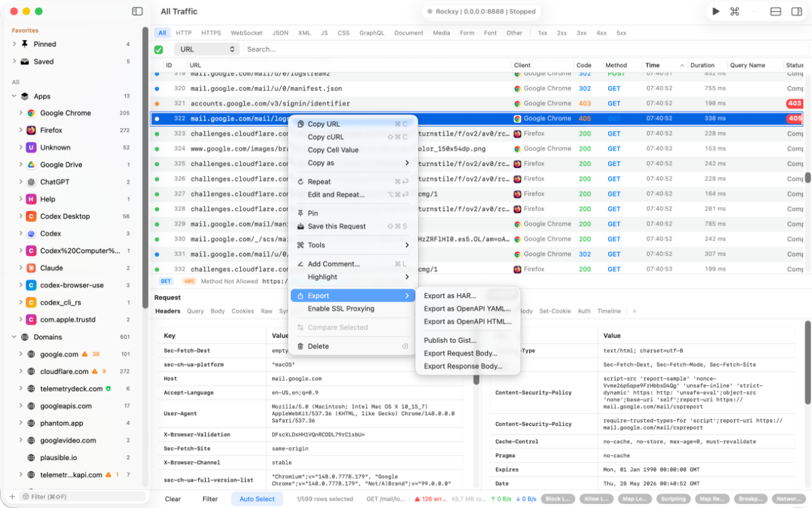This screenshot has width=812, height=508.
Task: Click the plus icon beside the filter field
Action: [x=12, y=496]
